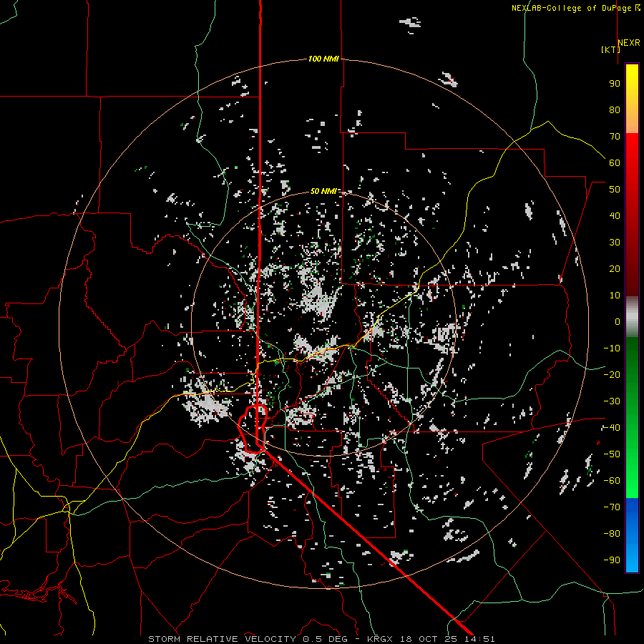Click the -30 value on velocity scale

[x=612, y=401]
